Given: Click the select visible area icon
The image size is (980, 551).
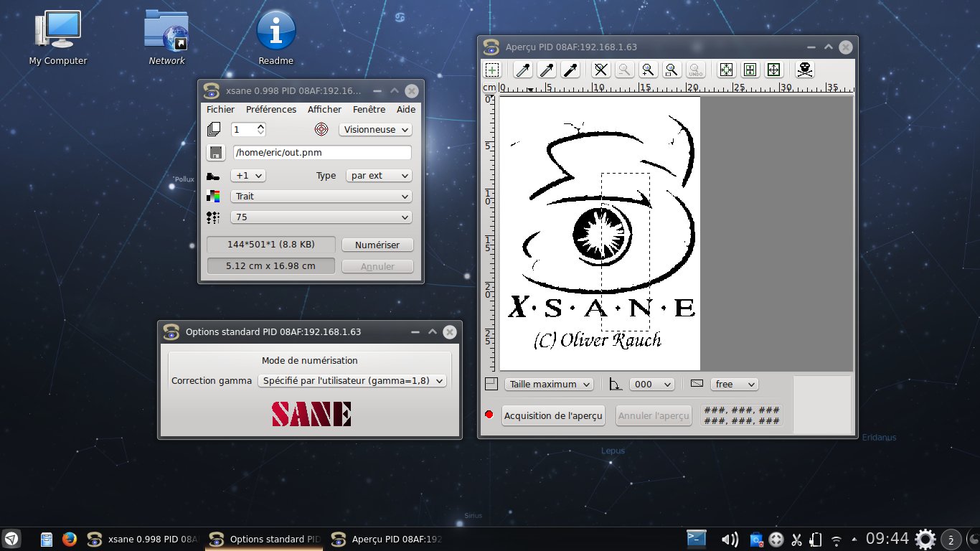Looking at the screenshot, I should click(x=750, y=70).
